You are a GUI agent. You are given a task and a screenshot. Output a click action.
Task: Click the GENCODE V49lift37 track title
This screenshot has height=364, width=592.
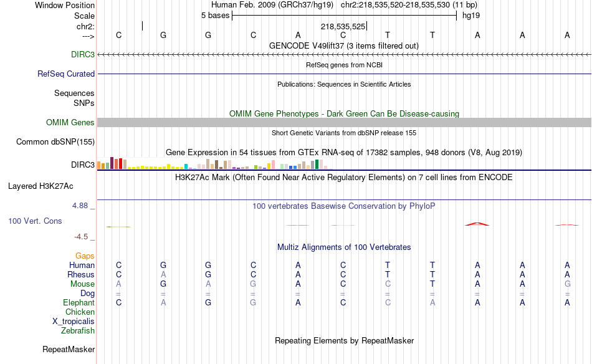click(x=344, y=45)
